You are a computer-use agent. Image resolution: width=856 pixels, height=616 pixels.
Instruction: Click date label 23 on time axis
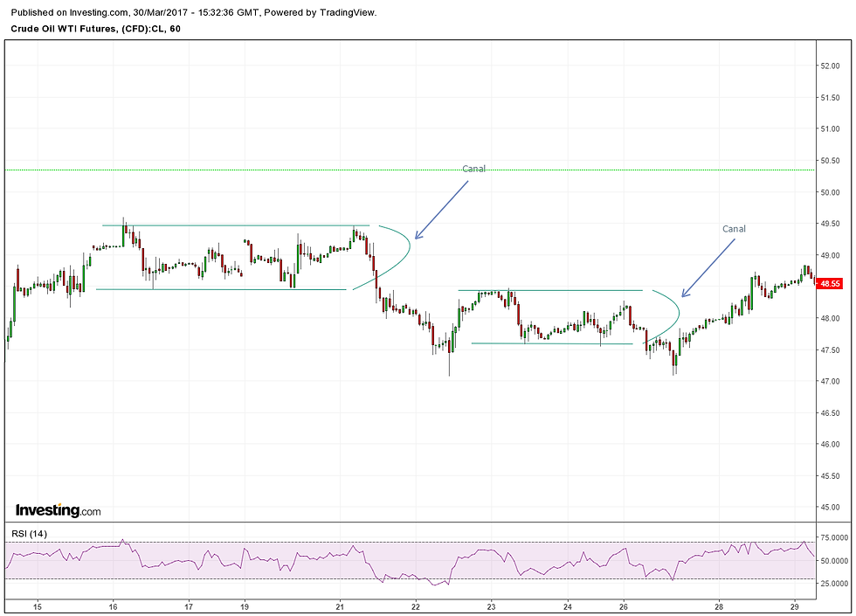pyautogui.click(x=491, y=606)
